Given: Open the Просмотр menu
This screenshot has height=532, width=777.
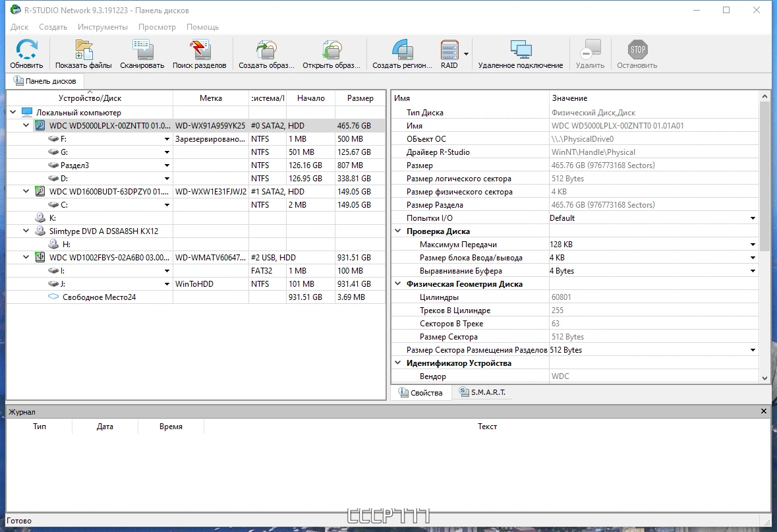Looking at the screenshot, I should pyautogui.click(x=157, y=27).
